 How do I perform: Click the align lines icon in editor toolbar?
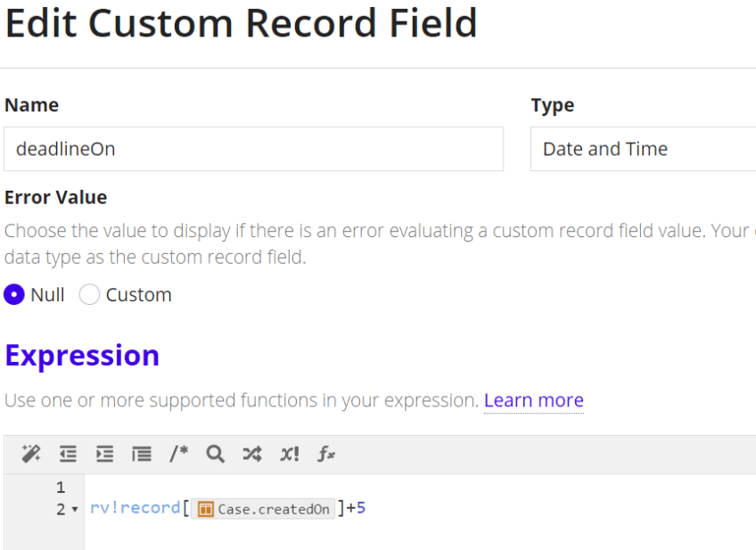pos(141,454)
